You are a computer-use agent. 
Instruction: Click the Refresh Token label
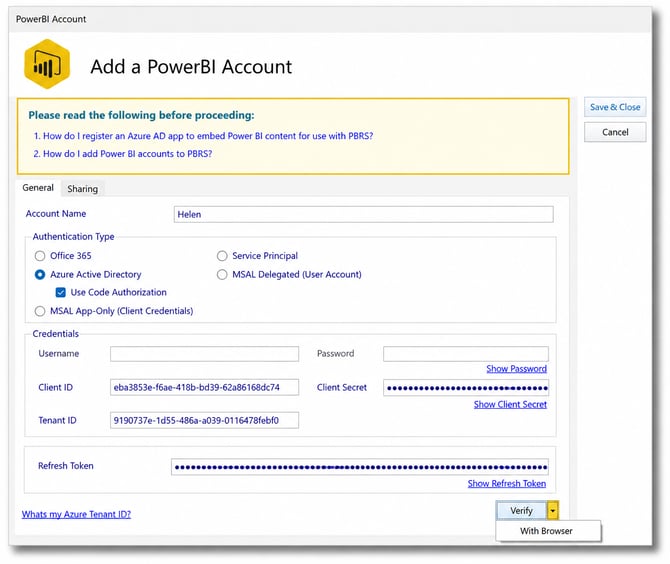pyautogui.click(x=65, y=466)
